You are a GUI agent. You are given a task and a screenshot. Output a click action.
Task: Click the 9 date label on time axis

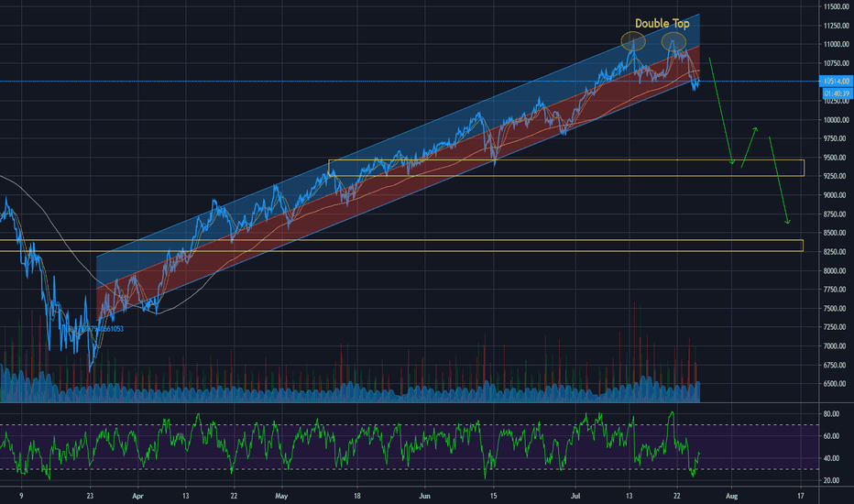pyautogui.click(x=21, y=496)
